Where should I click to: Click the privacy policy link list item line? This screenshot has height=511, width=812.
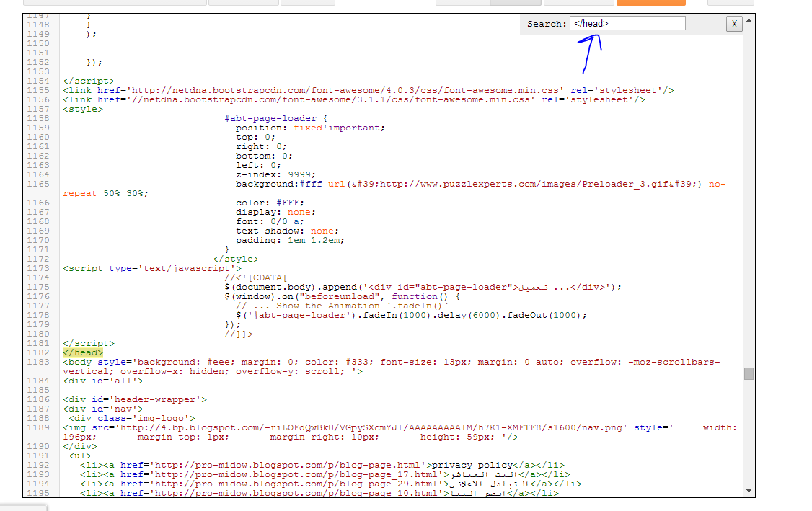coord(322,465)
